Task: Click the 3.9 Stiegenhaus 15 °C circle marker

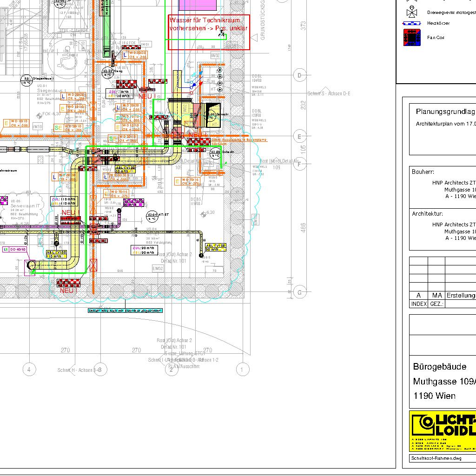Action: (26, 80)
